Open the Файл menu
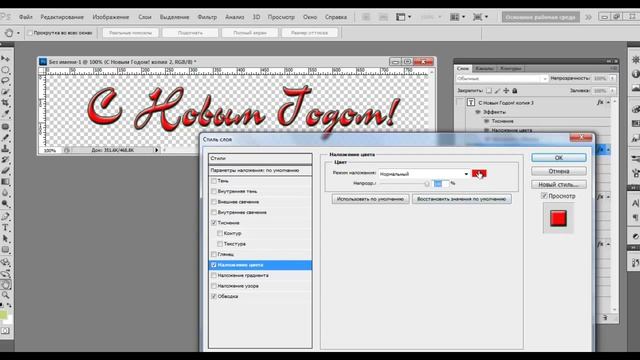The height and width of the screenshot is (360, 640). (x=26, y=17)
